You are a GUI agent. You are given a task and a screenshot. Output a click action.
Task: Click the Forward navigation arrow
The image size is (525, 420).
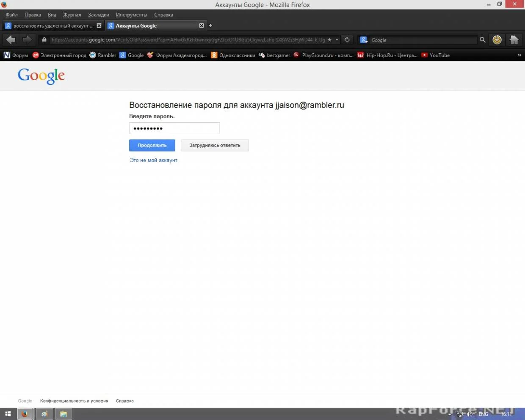click(x=27, y=40)
